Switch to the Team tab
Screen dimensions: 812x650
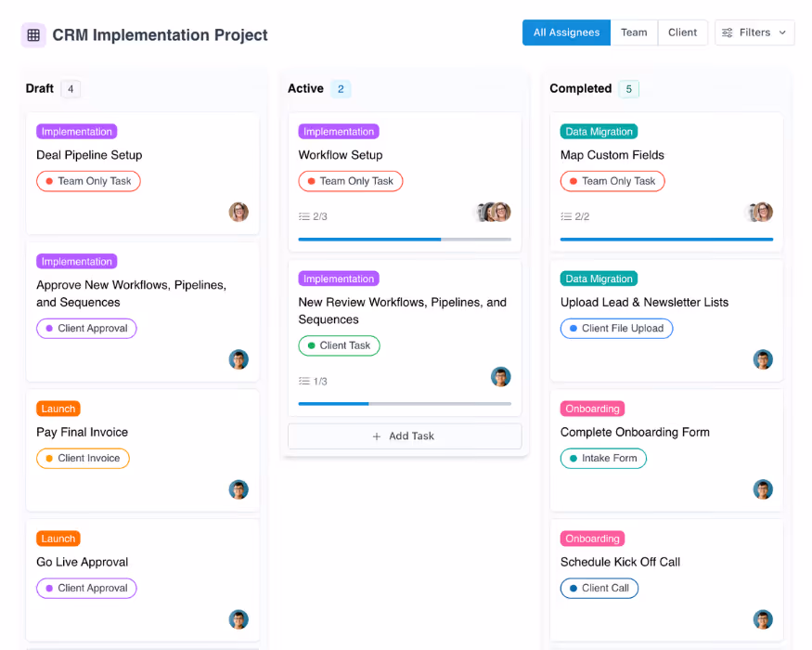coord(634,32)
